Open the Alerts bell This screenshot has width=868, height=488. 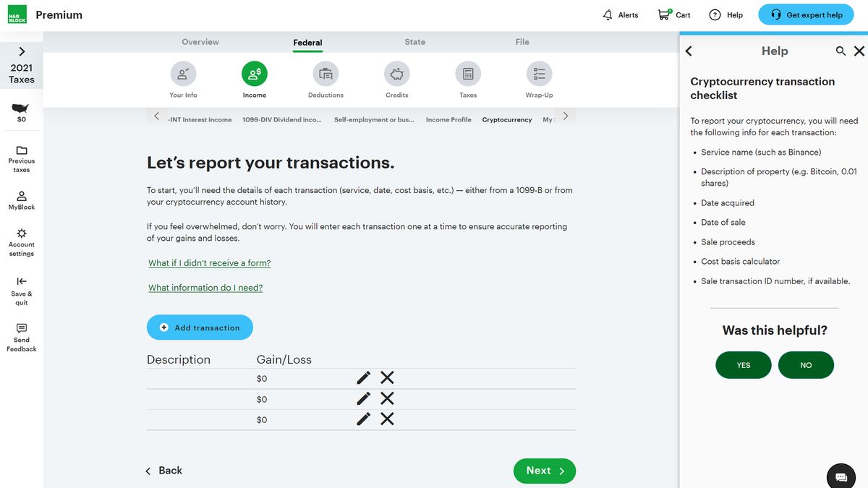click(x=610, y=14)
